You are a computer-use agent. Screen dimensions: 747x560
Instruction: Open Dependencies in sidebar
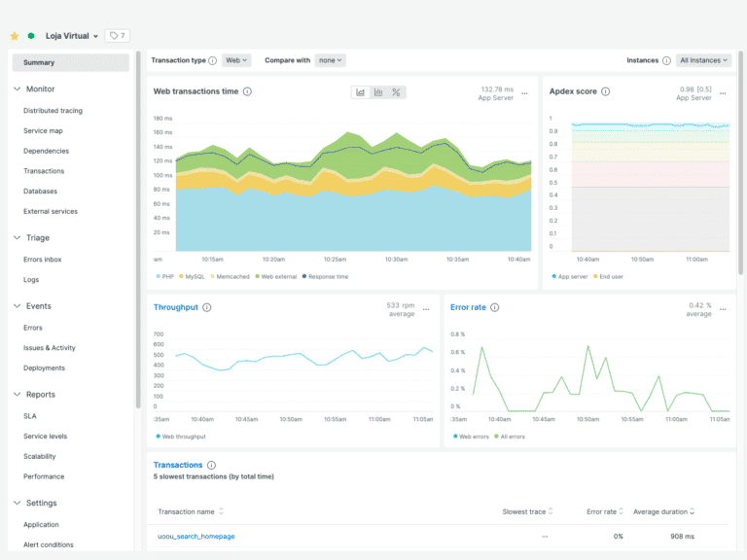(46, 151)
